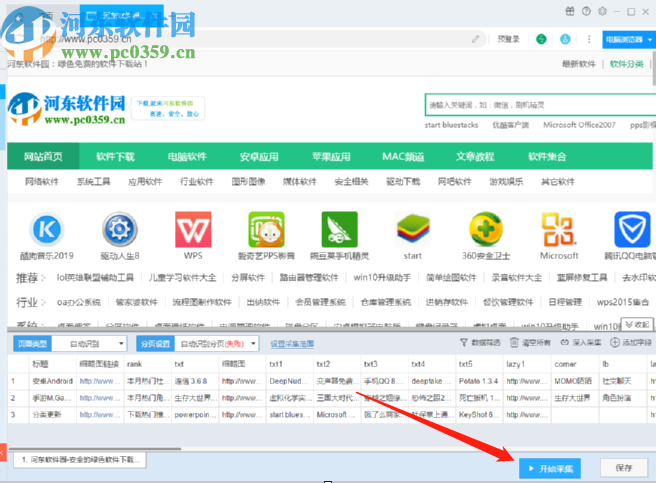Click 系统工具 subcategory link
This screenshot has height=483, width=656.
click(x=93, y=181)
